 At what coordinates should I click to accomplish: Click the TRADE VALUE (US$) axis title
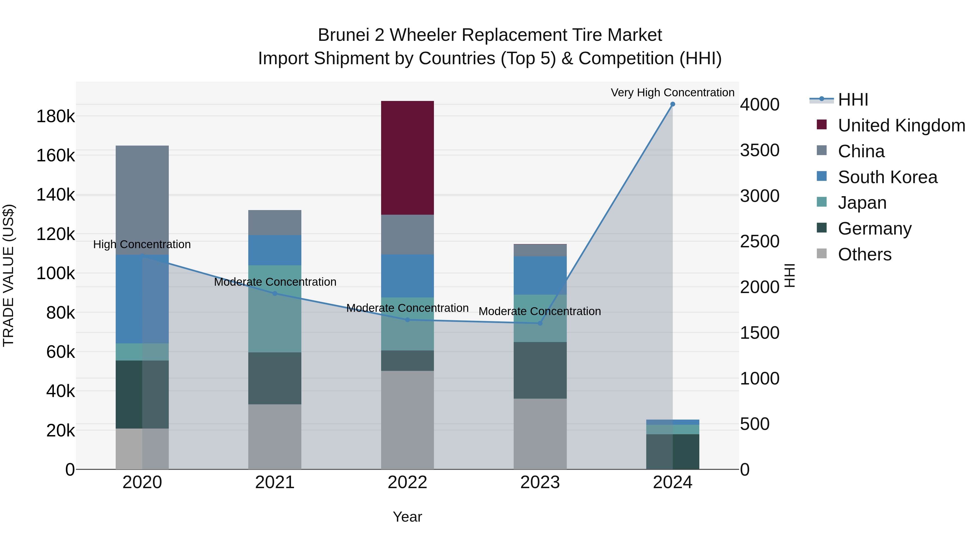tap(8, 275)
